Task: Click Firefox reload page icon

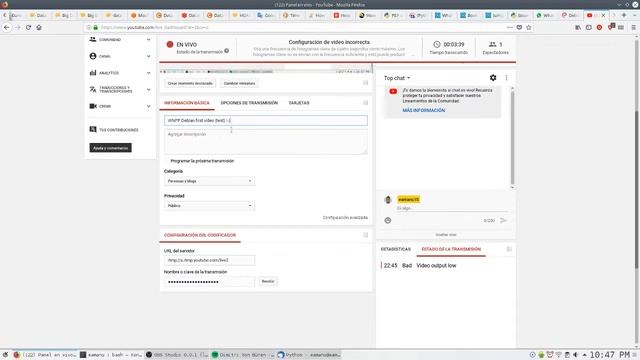Action: pos(28,27)
